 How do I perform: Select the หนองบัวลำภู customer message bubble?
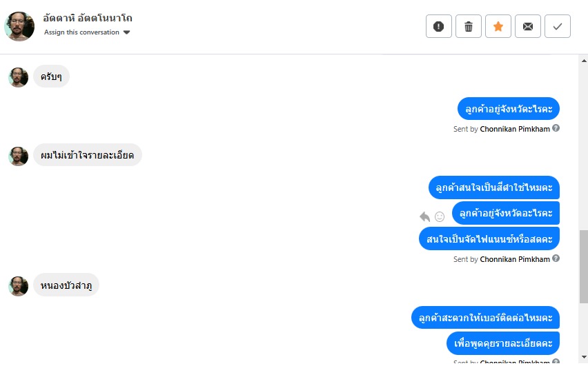pyautogui.click(x=66, y=285)
